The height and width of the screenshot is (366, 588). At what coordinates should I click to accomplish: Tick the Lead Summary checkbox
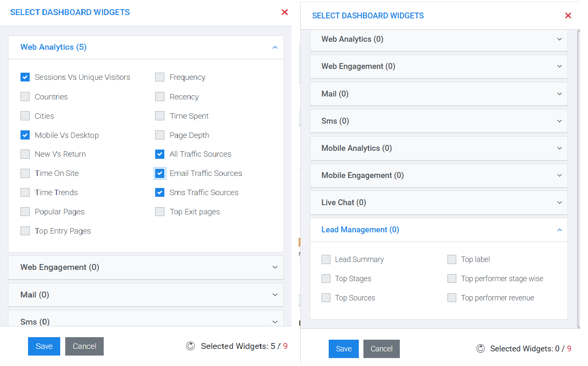tap(326, 259)
